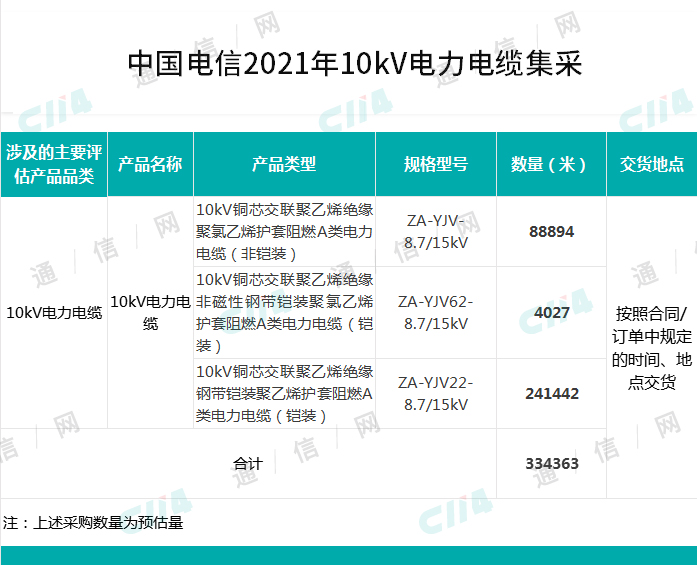The height and width of the screenshot is (565, 697).
Task: Click the spec cell ZA-YJV62-8.7/15kV
Action: click(x=436, y=313)
